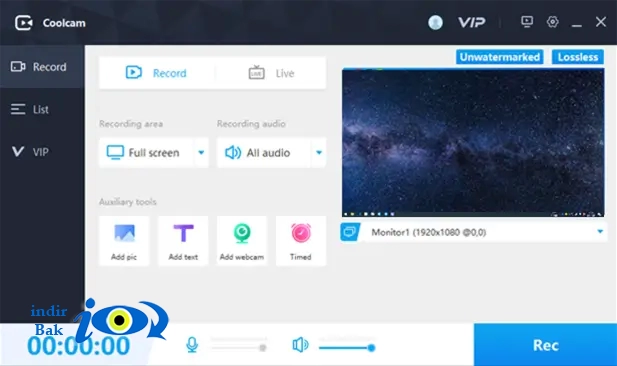Click the Add pic tool
The width and height of the screenshot is (617, 366).
(x=124, y=240)
